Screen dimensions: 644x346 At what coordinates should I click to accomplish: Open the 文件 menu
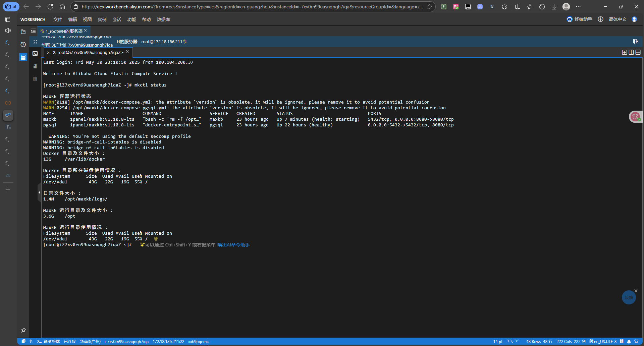pos(58,19)
